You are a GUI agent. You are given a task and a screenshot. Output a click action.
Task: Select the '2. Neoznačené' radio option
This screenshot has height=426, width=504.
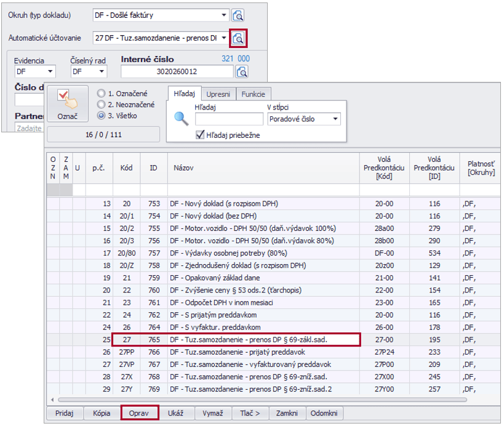tap(102, 105)
